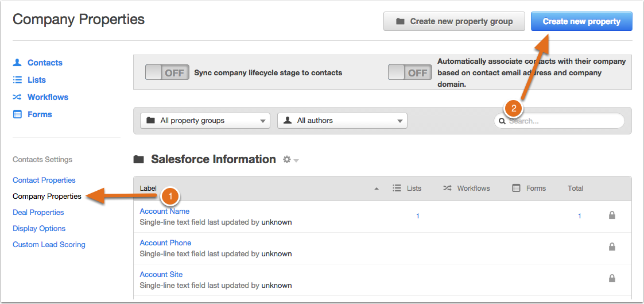The height and width of the screenshot is (304, 644).
Task: Click the Lists bullet icon
Action: tap(17, 80)
